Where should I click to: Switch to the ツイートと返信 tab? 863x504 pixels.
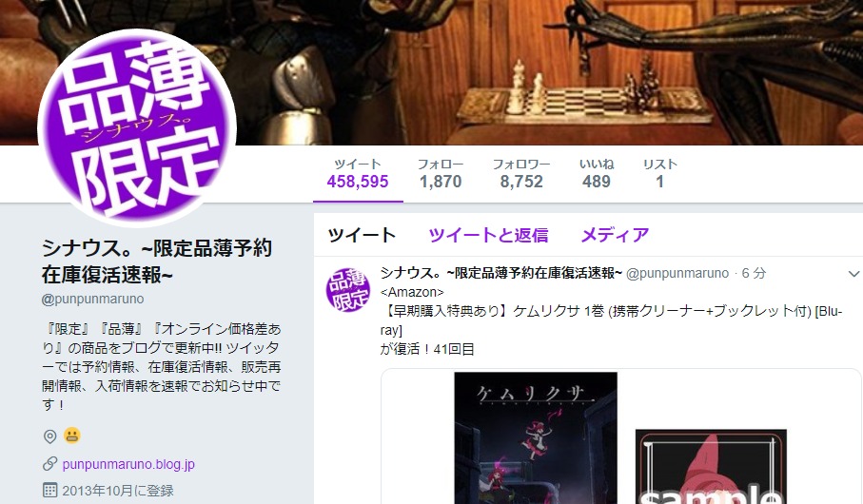point(488,235)
